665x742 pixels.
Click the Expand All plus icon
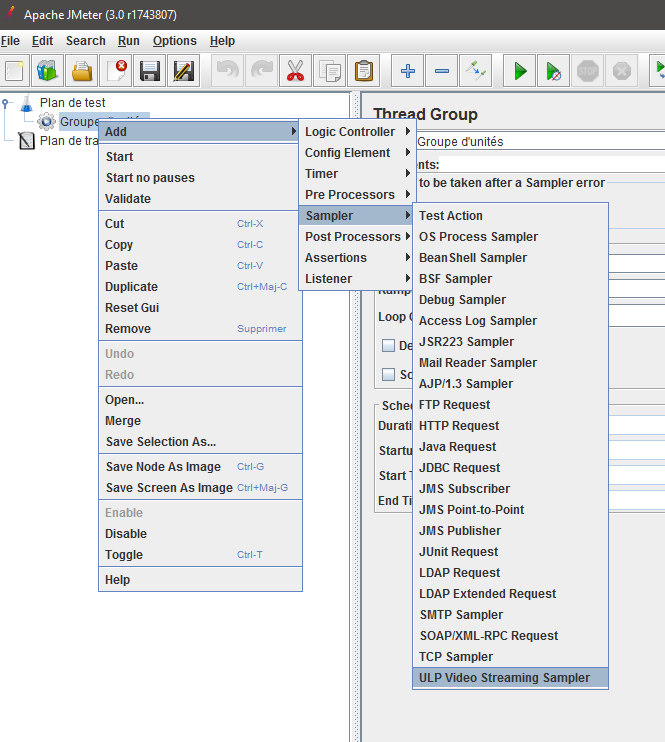pos(408,71)
